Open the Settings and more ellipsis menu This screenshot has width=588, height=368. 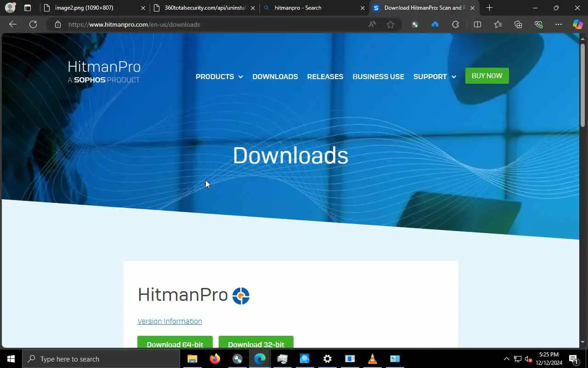(x=559, y=24)
